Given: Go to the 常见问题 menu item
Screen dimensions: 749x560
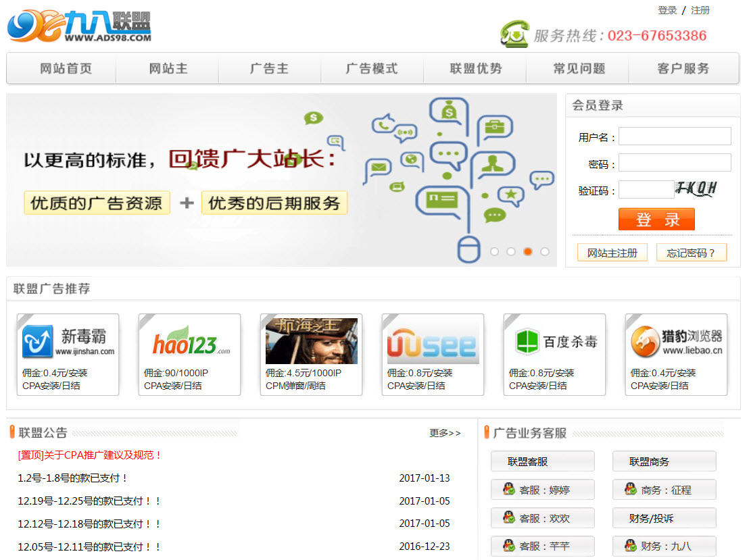Looking at the screenshot, I should (579, 68).
